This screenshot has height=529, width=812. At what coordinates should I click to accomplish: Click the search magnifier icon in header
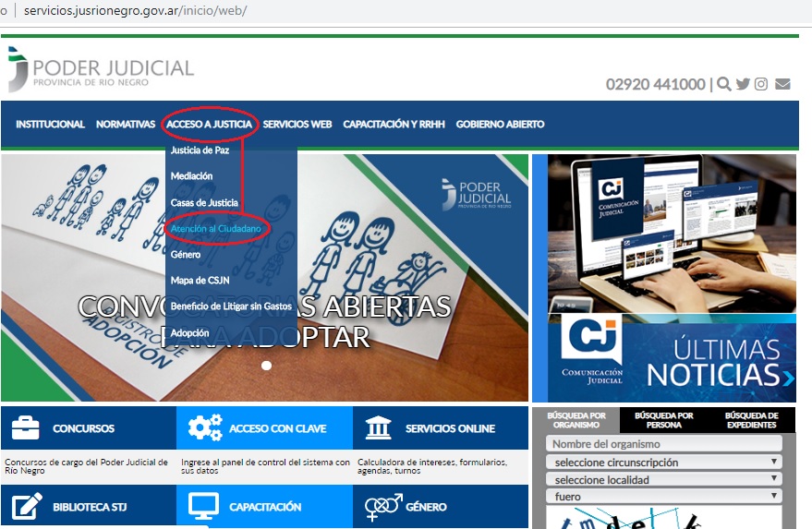coord(724,84)
